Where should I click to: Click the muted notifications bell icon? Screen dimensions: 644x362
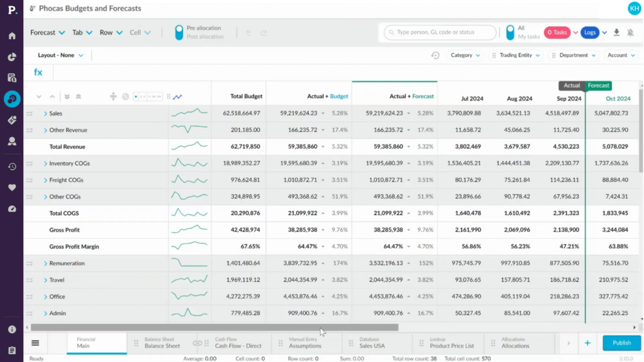[630, 33]
